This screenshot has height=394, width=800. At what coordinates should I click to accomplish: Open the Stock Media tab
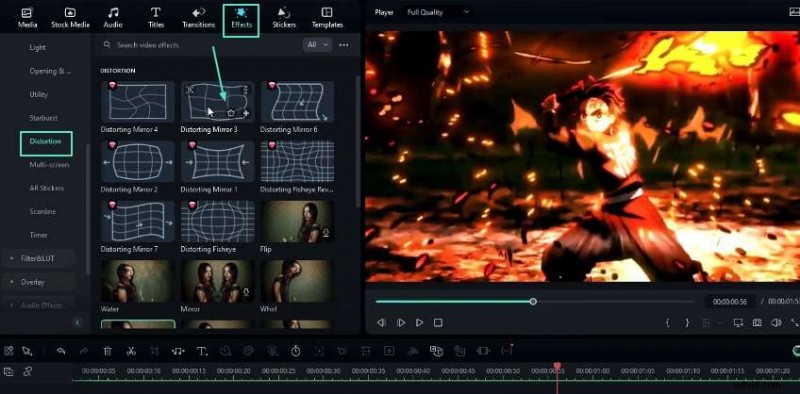pos(70,18)
